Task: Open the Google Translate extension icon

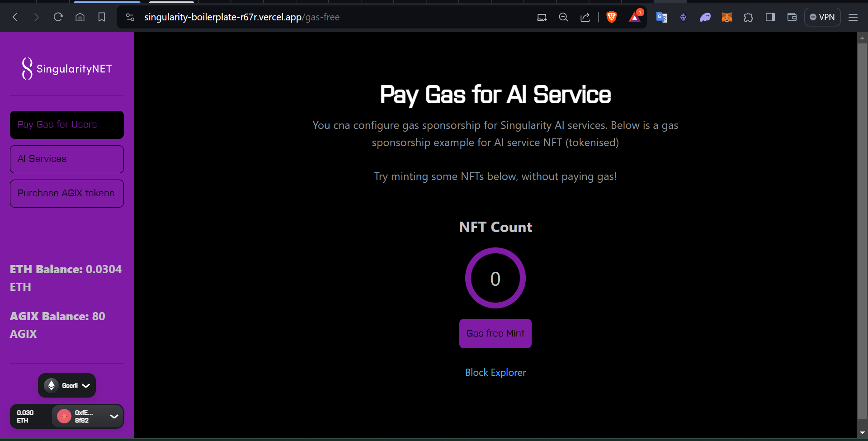Action: pyautogui.click(x=661, y=17)
